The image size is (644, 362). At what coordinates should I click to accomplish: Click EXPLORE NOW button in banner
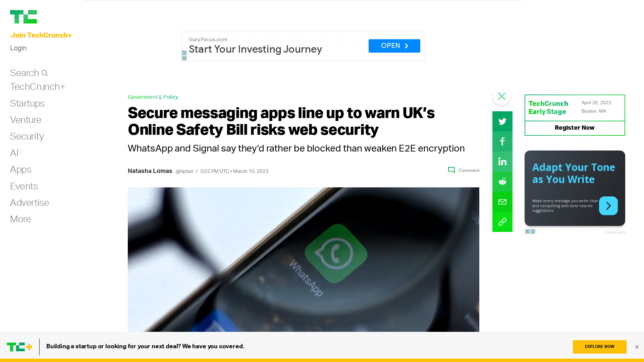click(599, 347)
